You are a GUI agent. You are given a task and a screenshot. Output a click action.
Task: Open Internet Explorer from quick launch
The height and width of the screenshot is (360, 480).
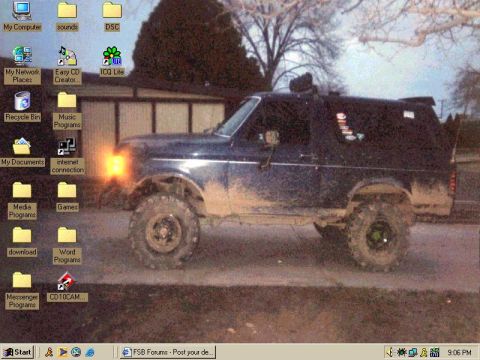(90, 352)
